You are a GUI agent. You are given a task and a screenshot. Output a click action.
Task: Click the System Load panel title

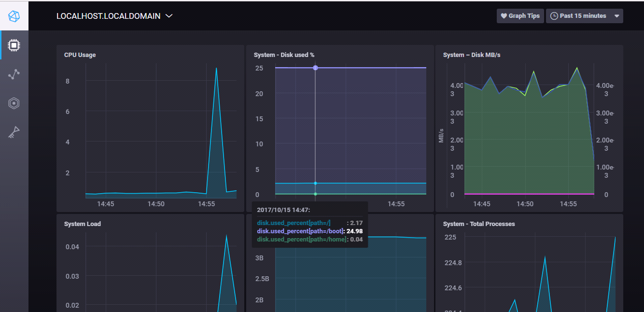pyautogui.click(x=83, y=224)
